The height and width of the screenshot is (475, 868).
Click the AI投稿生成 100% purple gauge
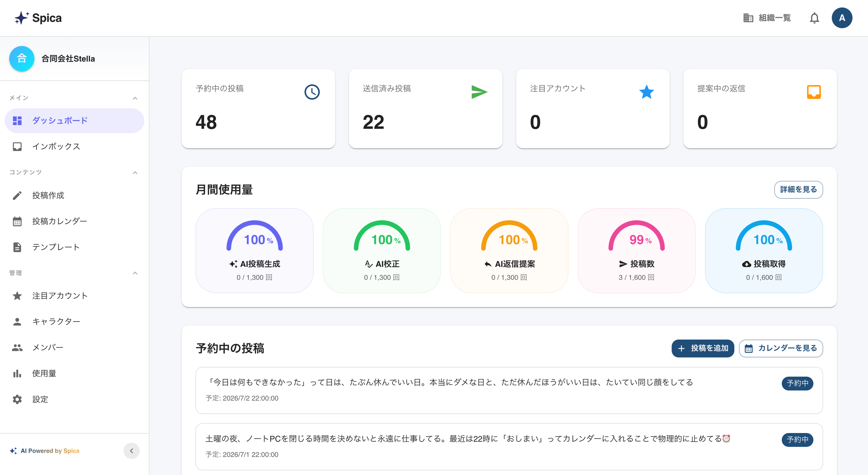pyautogui.click(x=254, y=235)
